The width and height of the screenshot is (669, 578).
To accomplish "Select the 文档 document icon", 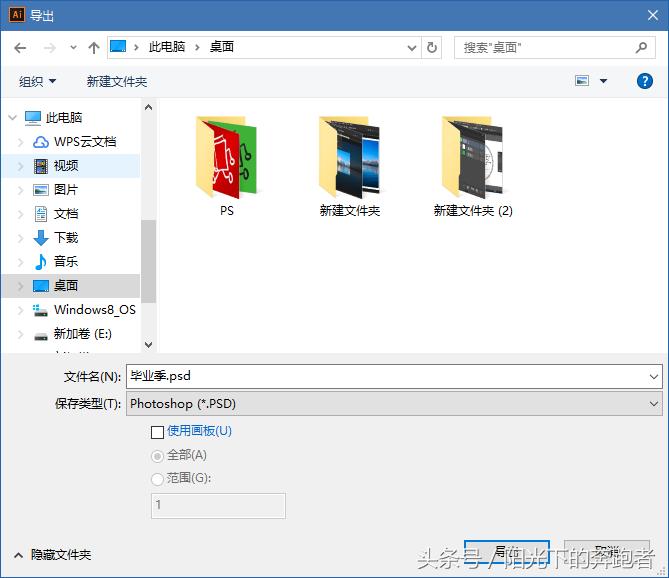I will (x=41, y=214).
